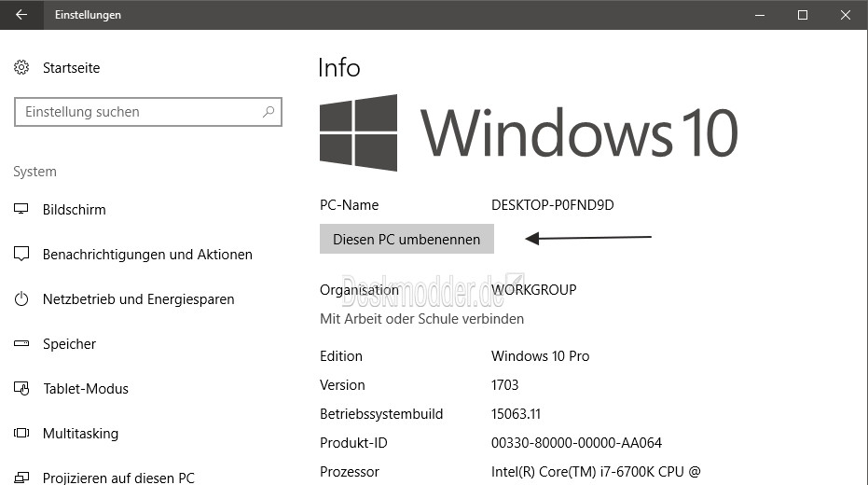
Task: Open Projizieren auf diesen PC page
Action: point(118,478)
